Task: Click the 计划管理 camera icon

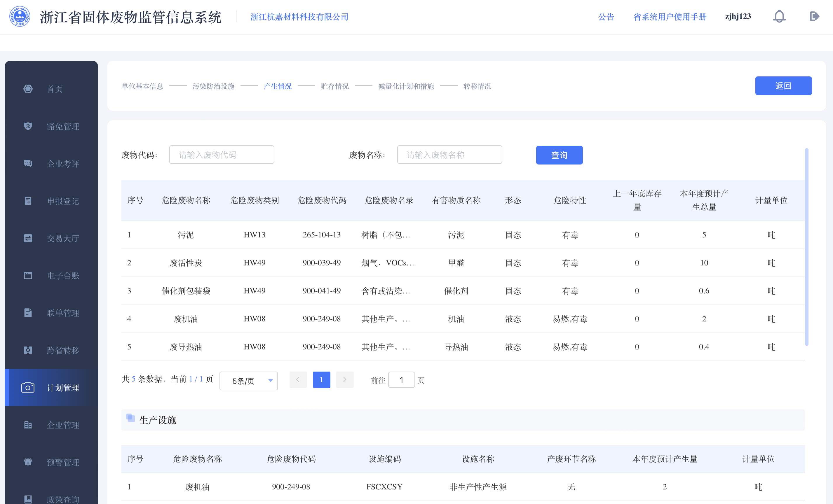Action: [x=28, y=387]
